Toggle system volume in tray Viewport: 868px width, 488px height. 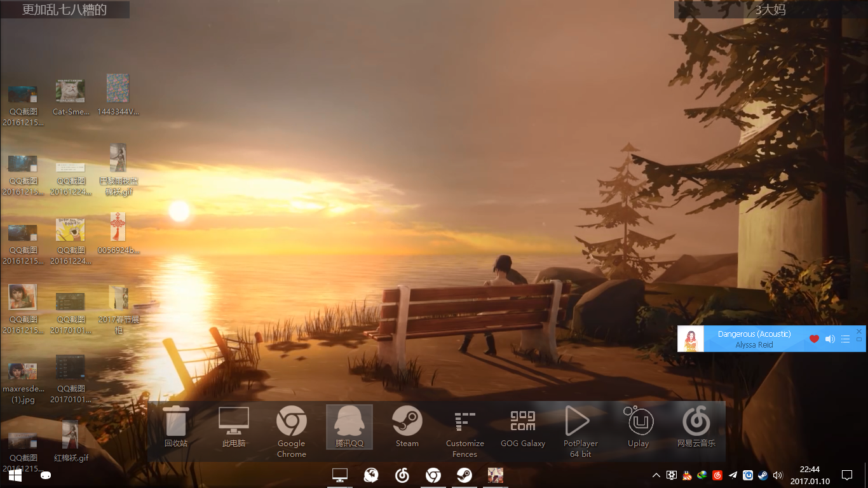778,475
